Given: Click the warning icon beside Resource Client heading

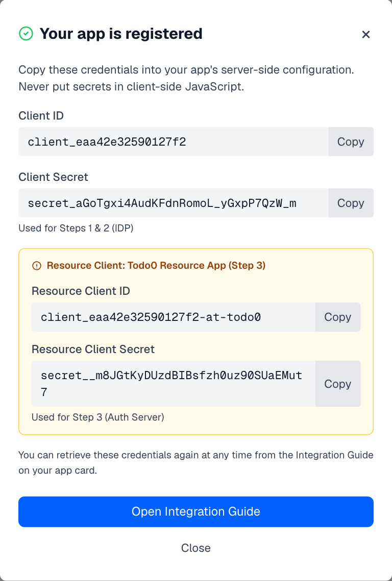Looking at the screenshot, I should pyautogui.click(x=36, y=265).
